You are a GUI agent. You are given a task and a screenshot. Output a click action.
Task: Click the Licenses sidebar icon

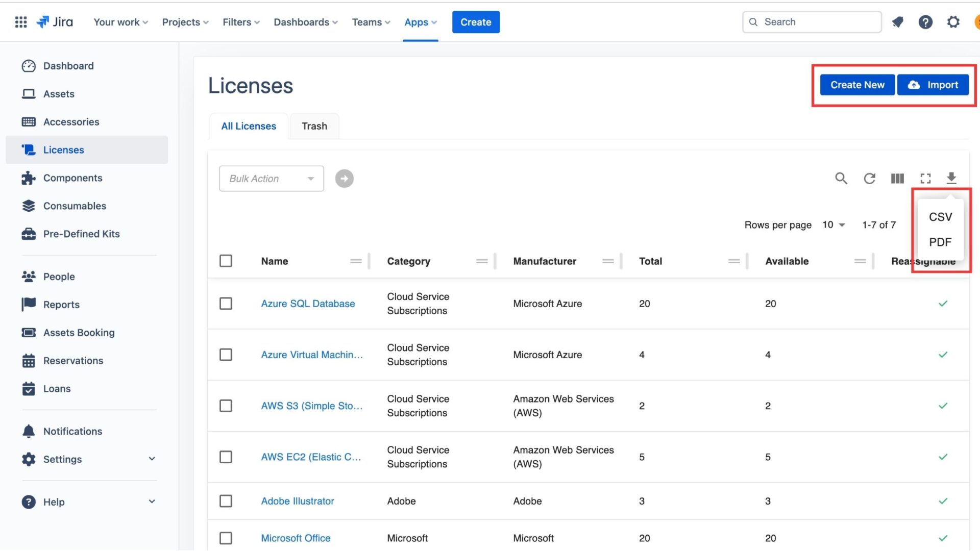29,149
